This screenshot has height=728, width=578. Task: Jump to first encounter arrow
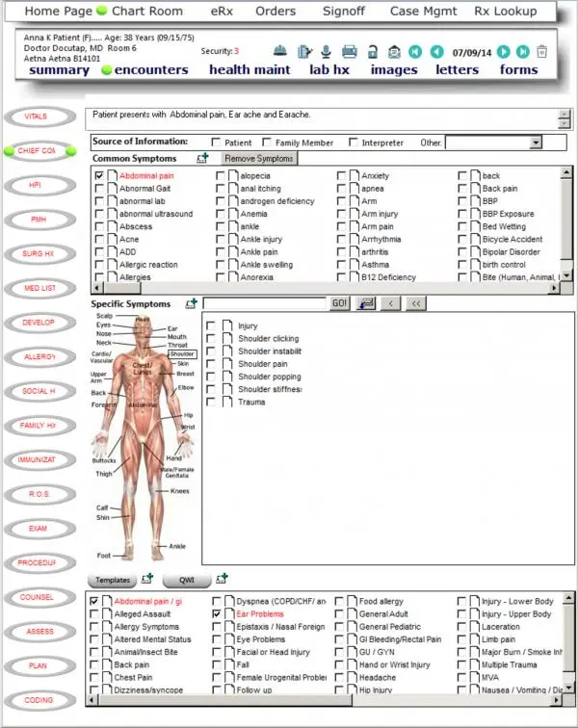pyautogui.click(x=415, y=52)
